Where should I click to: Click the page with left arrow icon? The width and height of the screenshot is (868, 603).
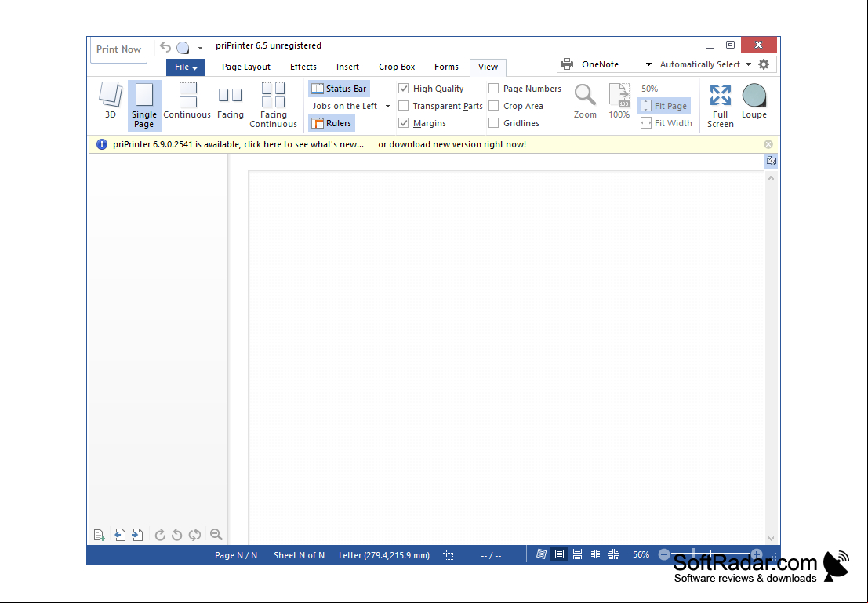pos(119,534)
